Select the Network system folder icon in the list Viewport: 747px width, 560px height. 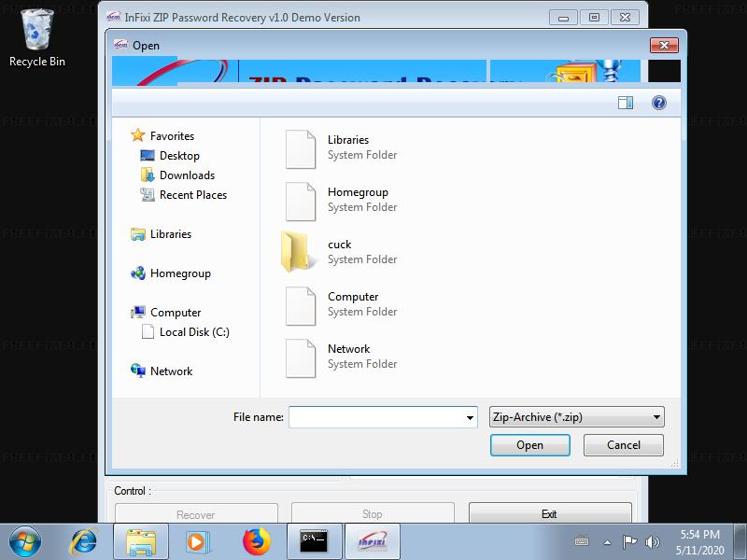(300, 358)
